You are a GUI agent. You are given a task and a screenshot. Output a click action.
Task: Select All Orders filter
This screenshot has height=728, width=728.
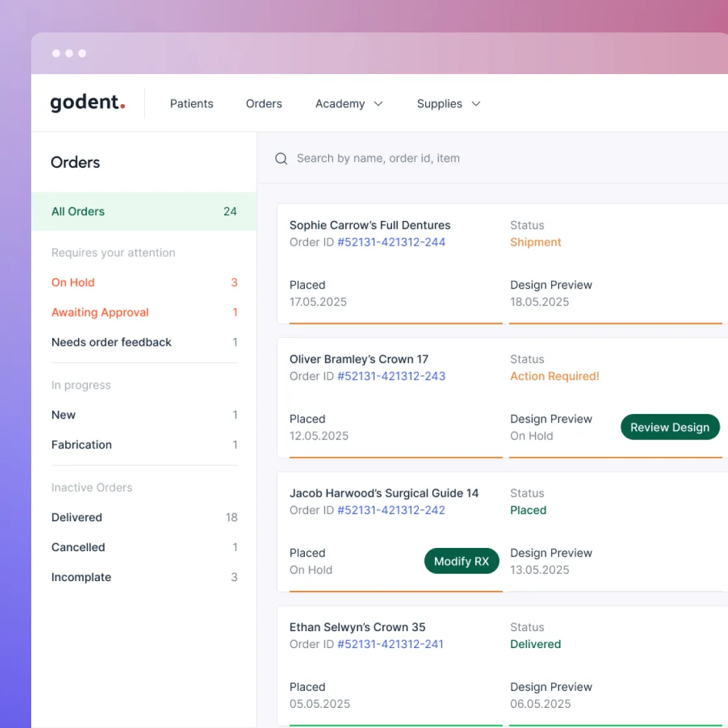[144, 211]
